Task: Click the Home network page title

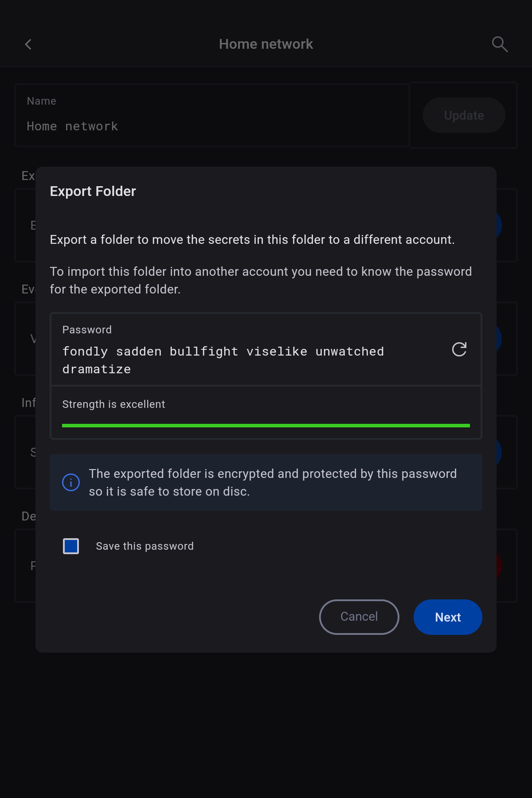Action: [266, 44]
